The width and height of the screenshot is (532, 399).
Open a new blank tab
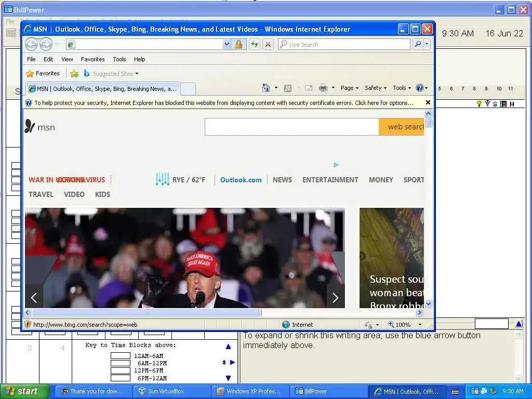coord(188,89)
